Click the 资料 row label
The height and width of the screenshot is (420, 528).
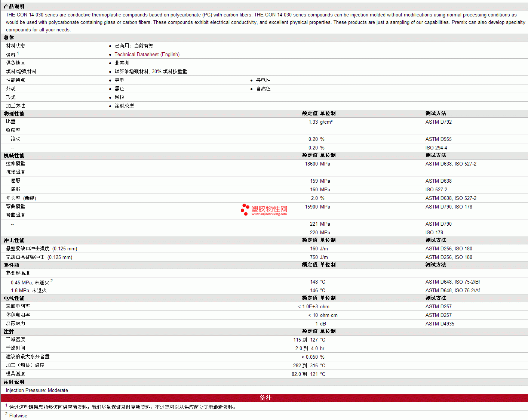point(11,55)
